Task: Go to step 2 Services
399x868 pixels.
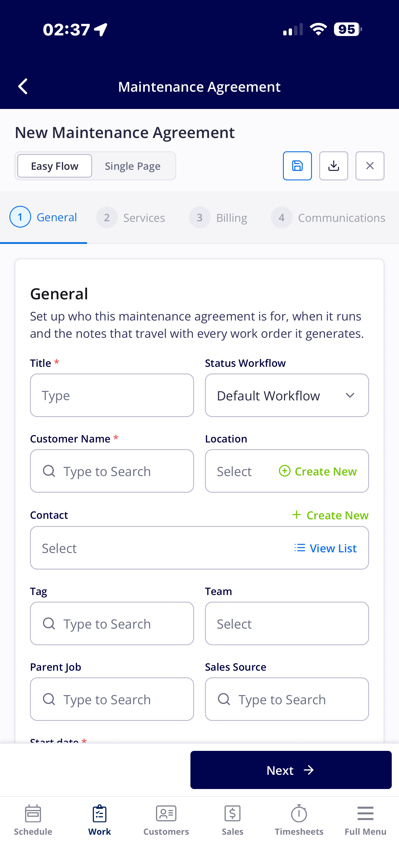Action: click(x=131, y=217)
